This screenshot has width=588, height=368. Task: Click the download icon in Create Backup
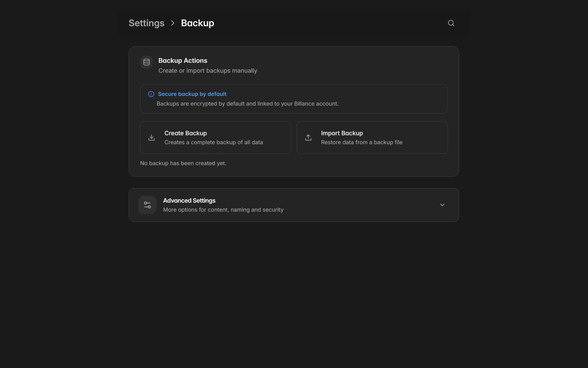click(152, 138)
